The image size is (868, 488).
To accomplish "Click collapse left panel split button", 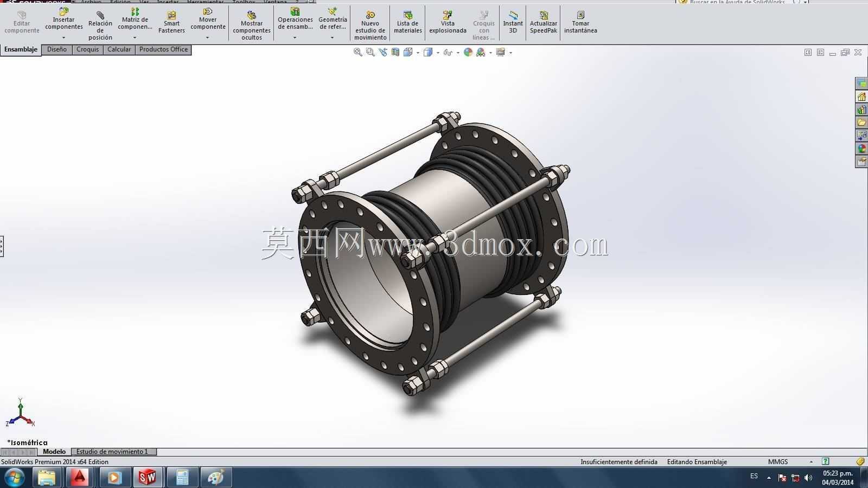I will click(808, 53).
